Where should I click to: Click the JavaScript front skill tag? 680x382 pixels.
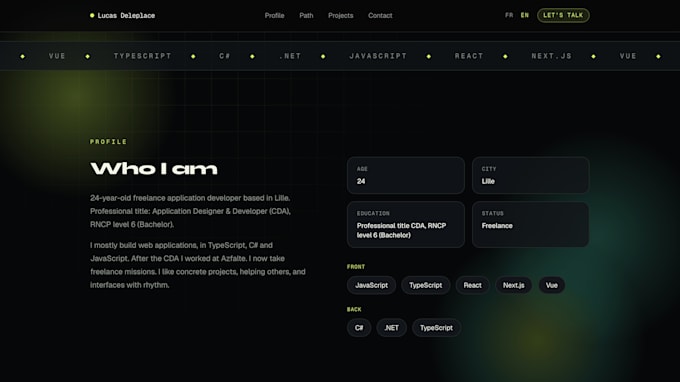[371, 285]
